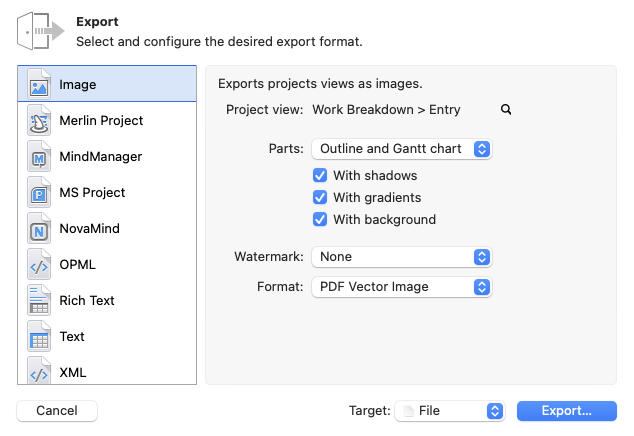Select the Merlin Project export icon
This screenshot has width=634, height=436.
click(x=39, y=120)
